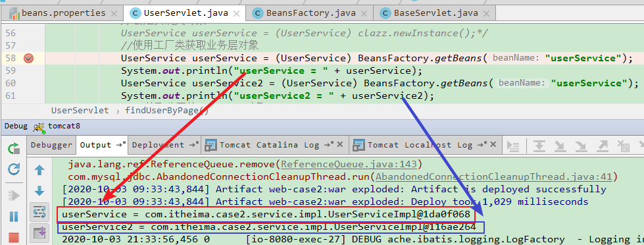Click "userService" string on line 58
This screenshot has width=644, height=245.
583,59
